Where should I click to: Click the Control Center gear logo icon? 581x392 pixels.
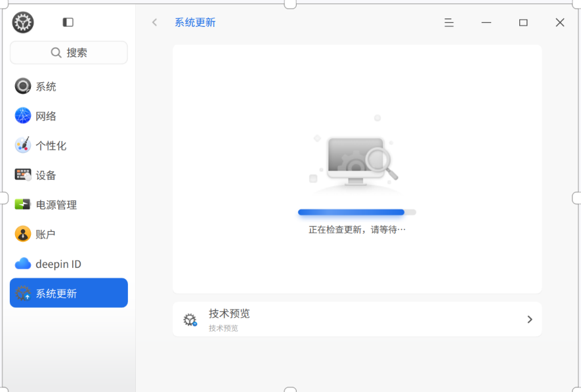23,22
